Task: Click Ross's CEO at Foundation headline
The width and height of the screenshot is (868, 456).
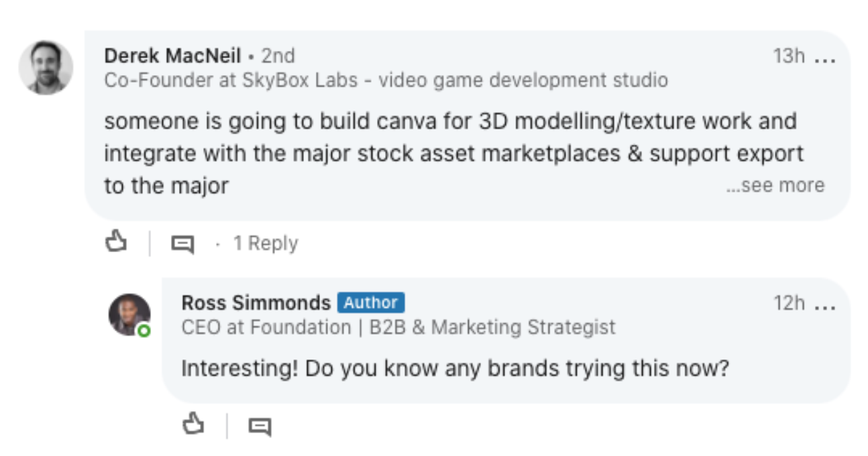Action: (x=398, y=327)
